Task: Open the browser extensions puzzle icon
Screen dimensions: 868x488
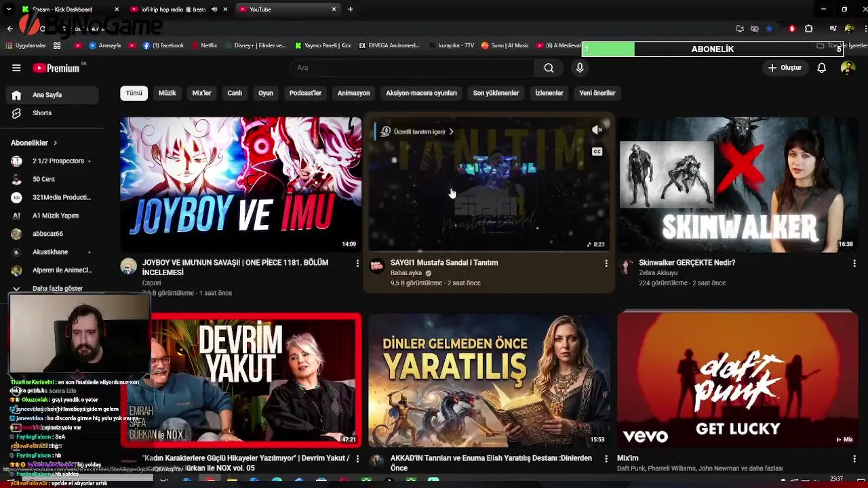Action: tap(808, 28)
